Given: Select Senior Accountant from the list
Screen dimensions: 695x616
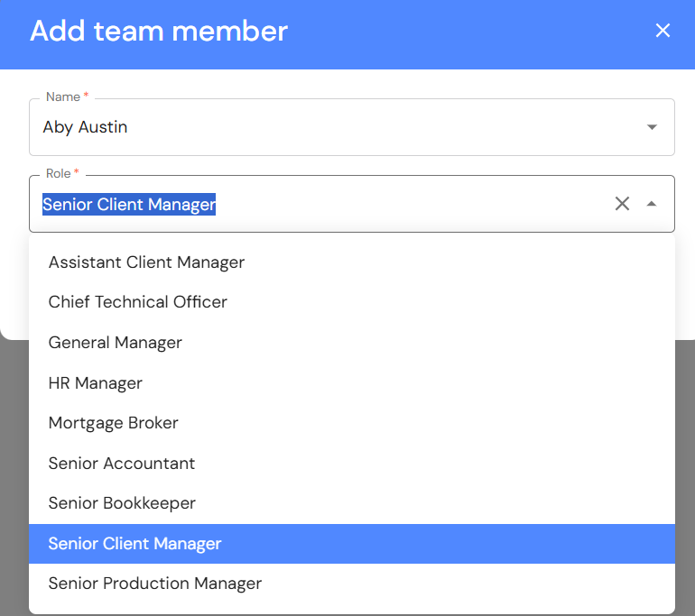Looking at the screenshot, I should (x=121, y=464).
